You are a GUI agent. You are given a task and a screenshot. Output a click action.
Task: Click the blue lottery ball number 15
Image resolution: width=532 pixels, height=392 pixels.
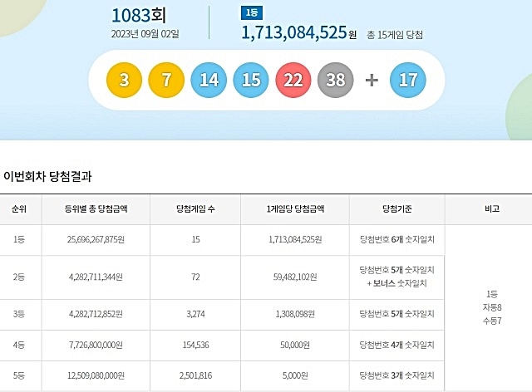pyautogui.click(x=251, y=80)
